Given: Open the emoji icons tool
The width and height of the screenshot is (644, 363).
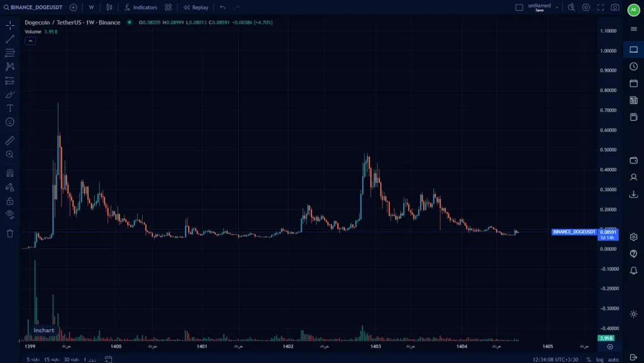Looking at the screenshot, I should click(10, 122).
